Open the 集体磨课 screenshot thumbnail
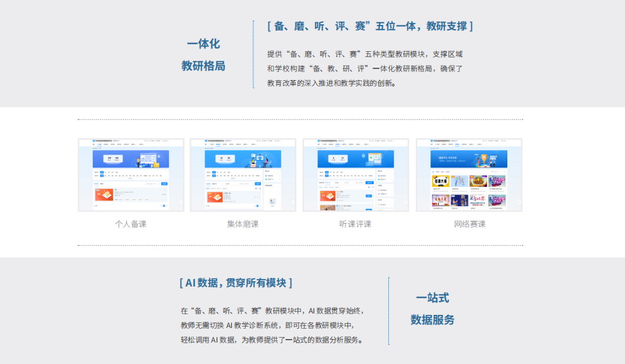Viewport: 625px width, 364px height. click(x=243, y=174)
